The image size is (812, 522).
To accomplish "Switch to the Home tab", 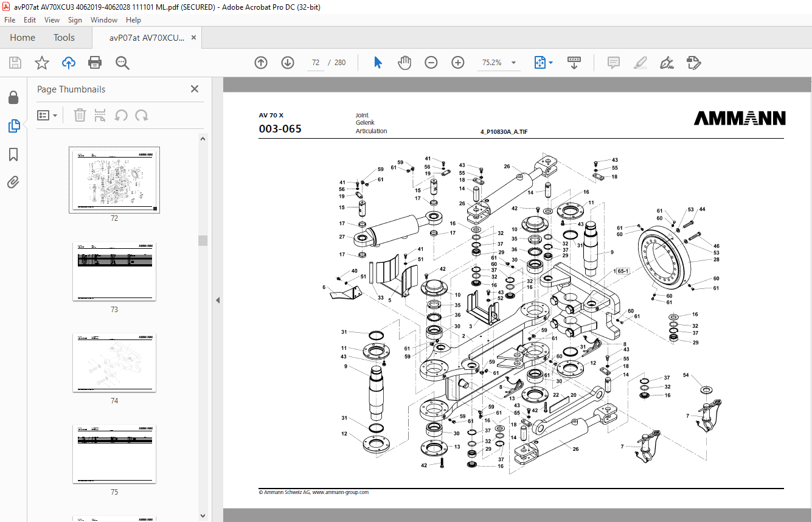I will click(x=23, y=38).
